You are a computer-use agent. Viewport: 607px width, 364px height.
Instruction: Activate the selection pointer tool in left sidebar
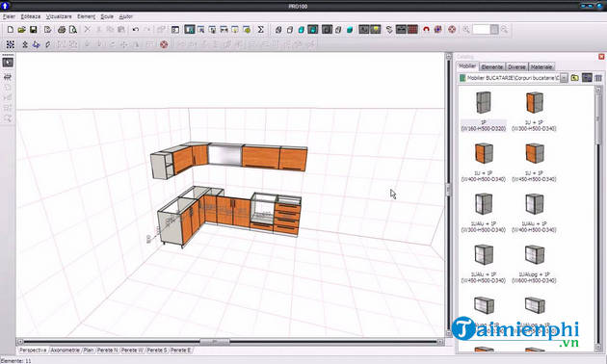pyautogui.click(x=8, y=63)
